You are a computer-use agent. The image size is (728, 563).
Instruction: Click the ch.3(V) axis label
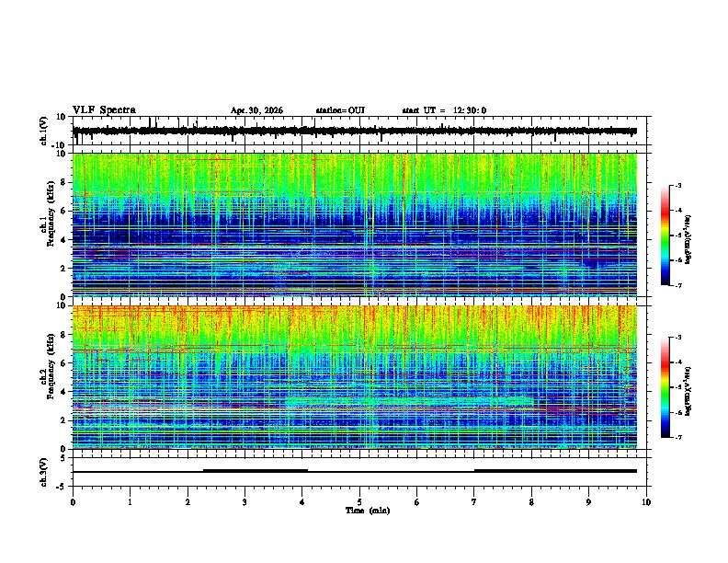coord(43,472)
